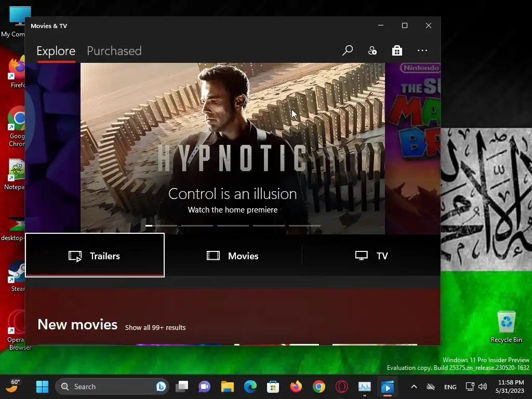Open Task View on the taskbar
The width and height of the screenshot is (532, 399).
(x=182, y=387)
